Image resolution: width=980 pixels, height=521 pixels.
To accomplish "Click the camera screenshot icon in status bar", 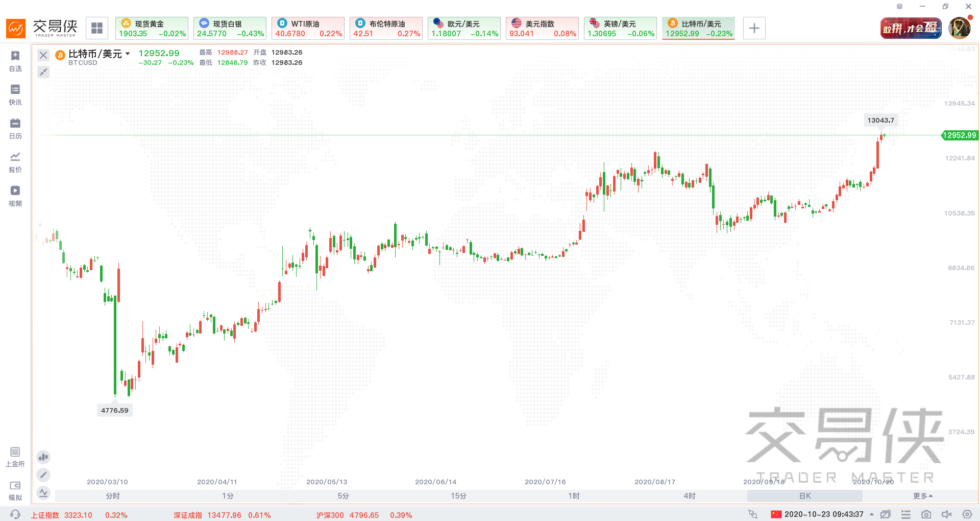I will [x=926, y=514].
